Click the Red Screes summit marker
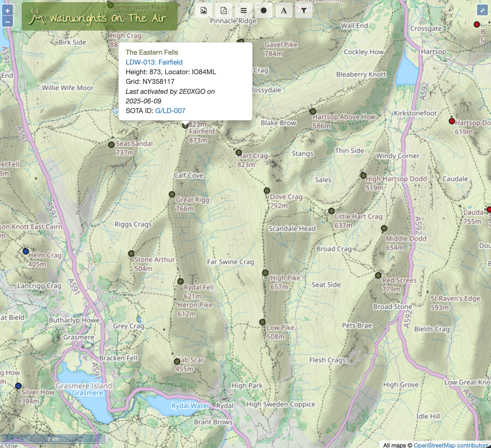The width and height of the screenshot is (491, 448). tap(378, 275)
